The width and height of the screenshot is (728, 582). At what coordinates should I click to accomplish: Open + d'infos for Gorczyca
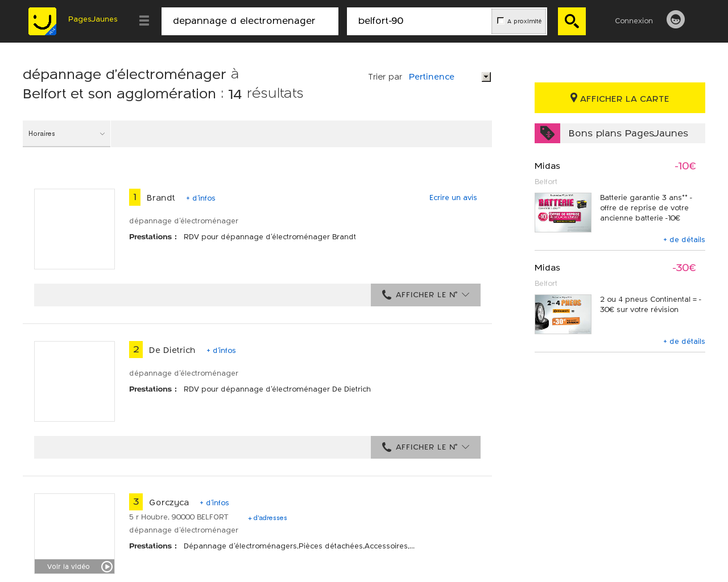click(214, 503)
